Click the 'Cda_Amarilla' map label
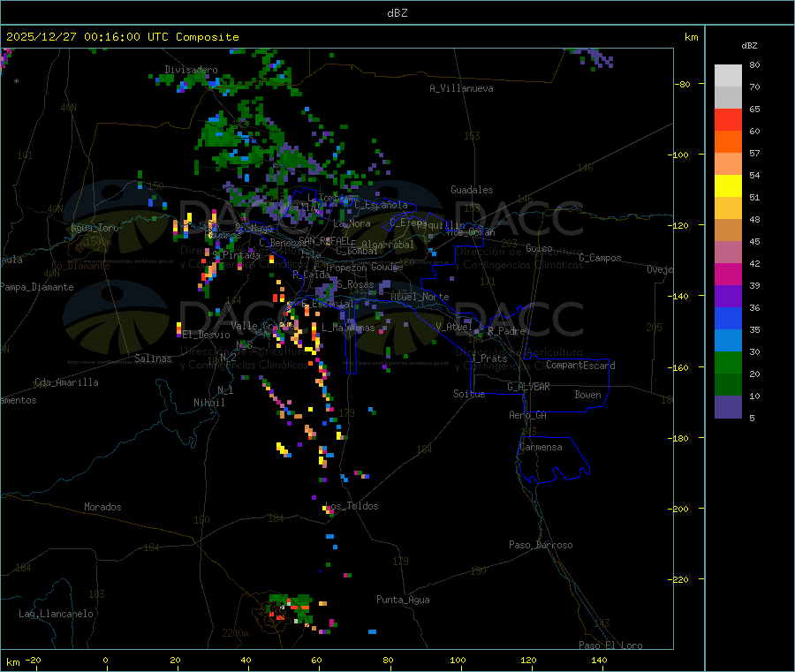Screen dimensions: 795x672 click(66, 382)
